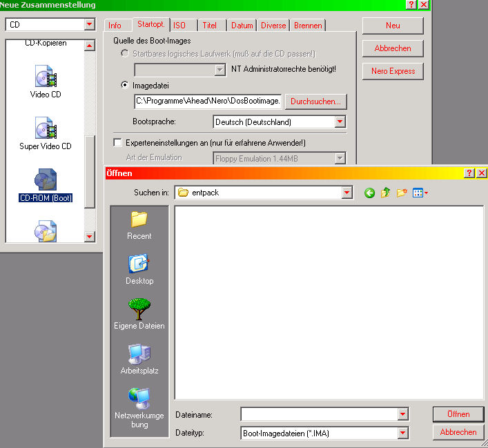Viewport: 488px width, 448px height.
Task: Expand the Dateiname dropdown arrow
Action: coord(402,414)
